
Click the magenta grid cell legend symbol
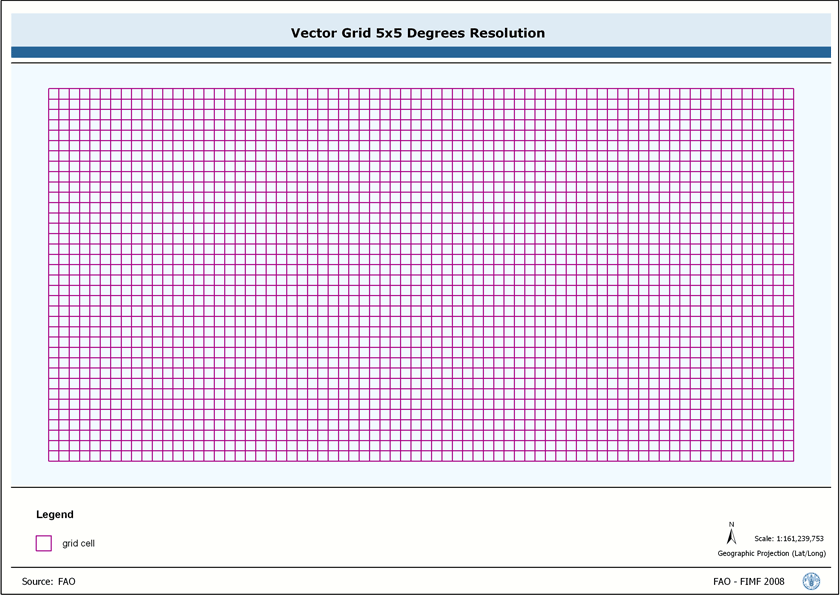pos(44,543)
